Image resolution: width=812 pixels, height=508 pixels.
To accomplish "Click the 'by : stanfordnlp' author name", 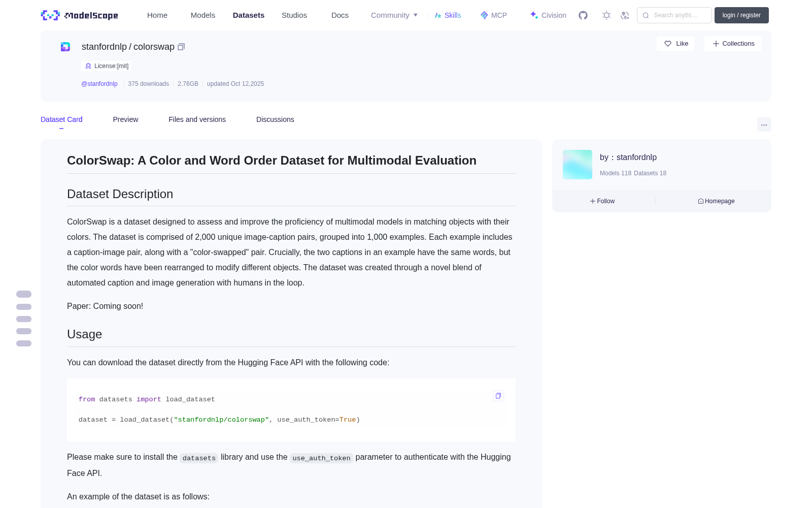I will 628,157.
